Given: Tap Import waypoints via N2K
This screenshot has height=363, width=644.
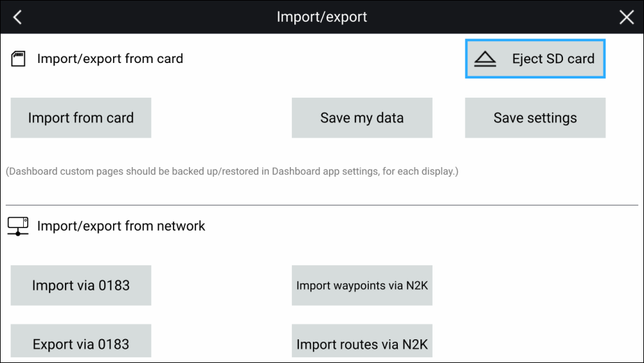Looking at the screenshot, I should 362,285.
